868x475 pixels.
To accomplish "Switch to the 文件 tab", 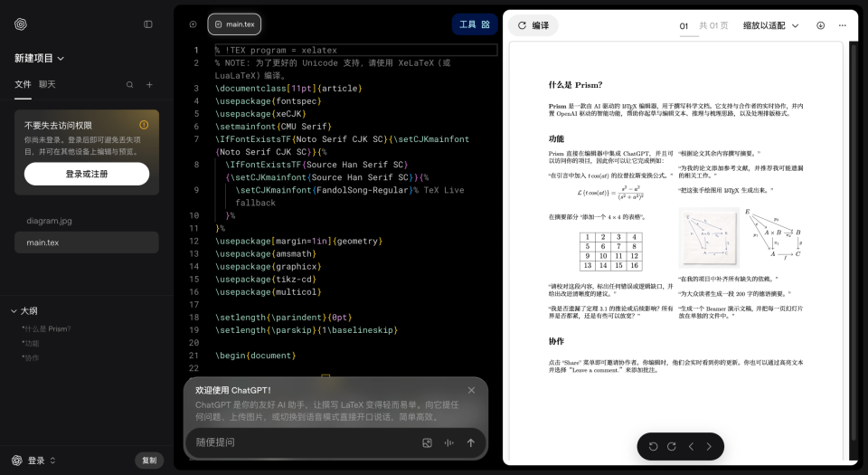I will tap(23, 84).
